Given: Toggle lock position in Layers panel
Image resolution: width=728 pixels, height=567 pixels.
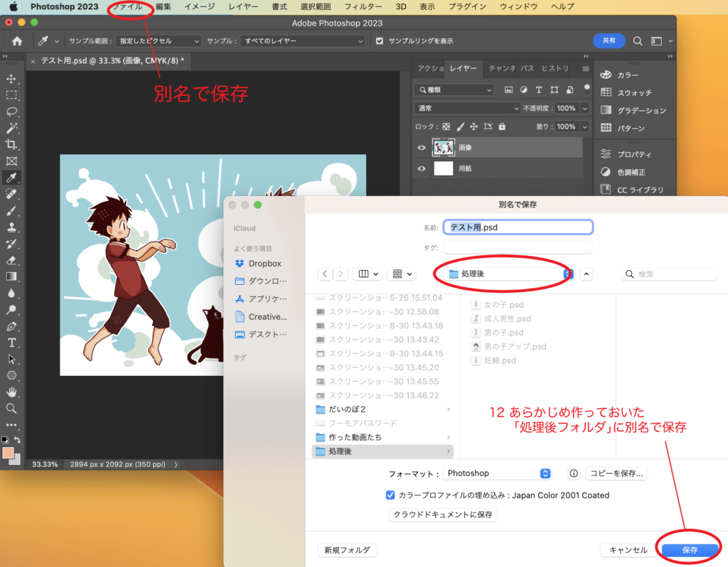Looking at the screenshot, I should [x=473, y=126].
